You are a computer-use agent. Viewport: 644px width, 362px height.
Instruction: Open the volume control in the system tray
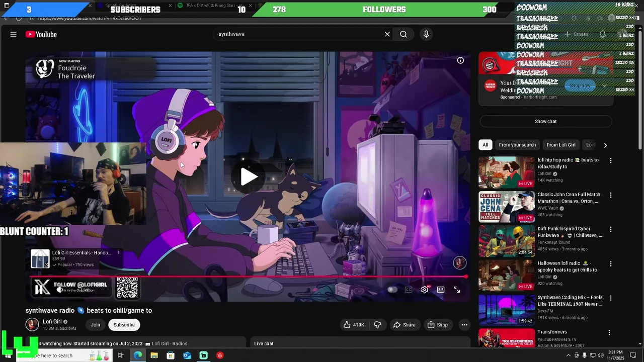(600, 355)
